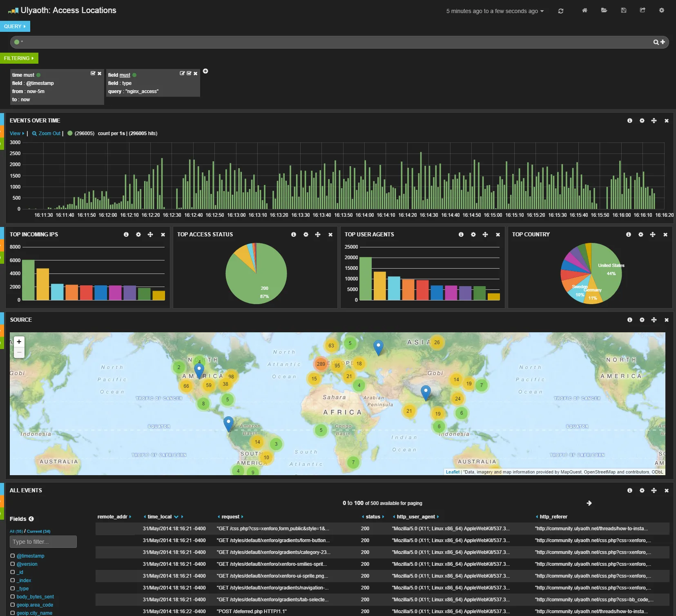676x616 pixels.
Task: Show All (55) fields list
Action: click(16, 531)
